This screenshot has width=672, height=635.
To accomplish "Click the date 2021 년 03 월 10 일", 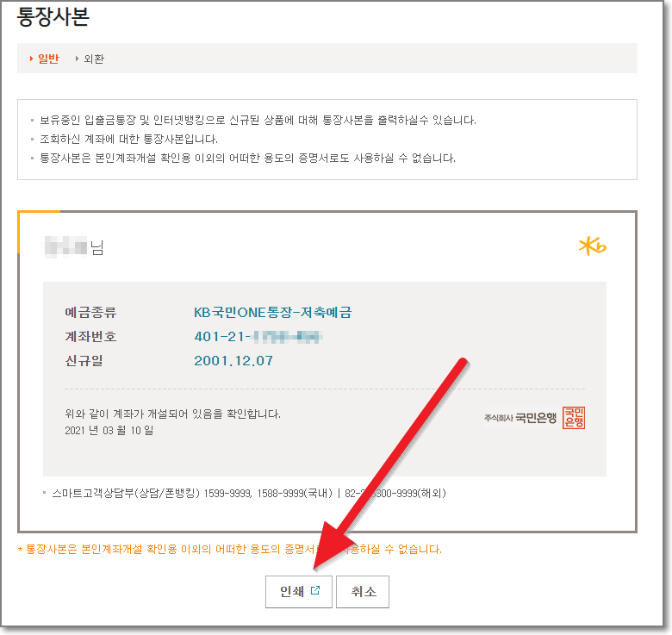I will (x=109, y=430).
